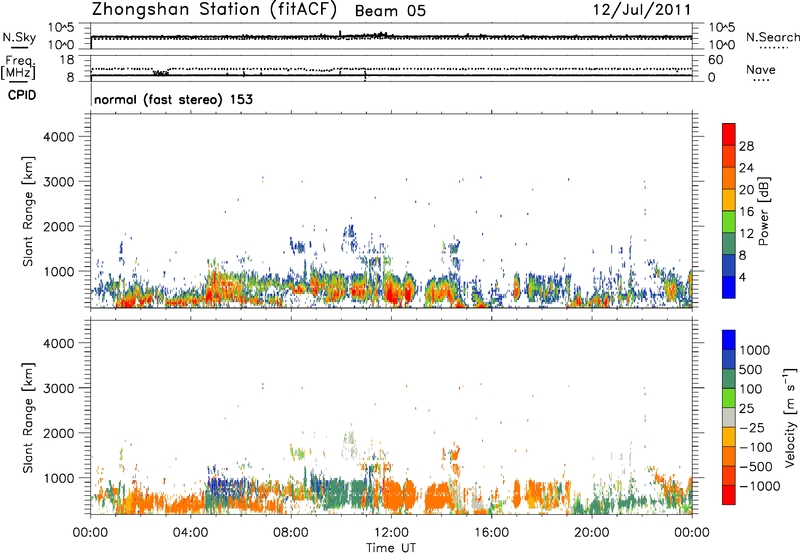Click the '3000' tick in the power panel
Viewport: 800px width, 554px height.
[x=59, y=182]
